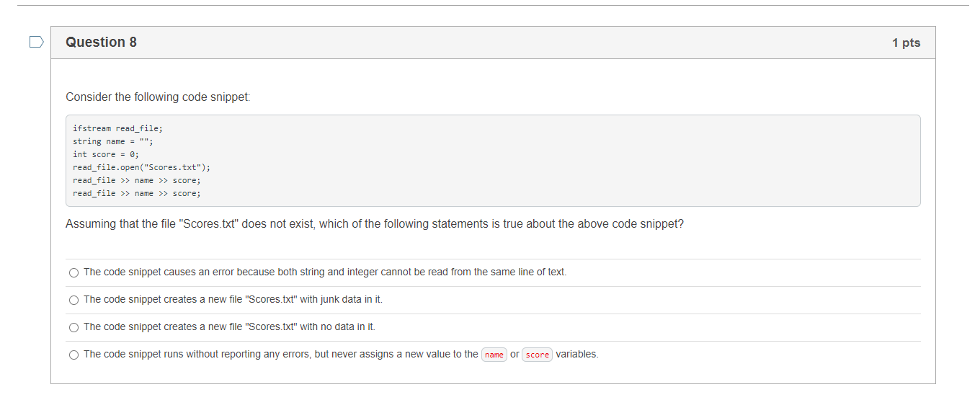Select the radio button for string and integer error
980x400 pixels.
click(73, 272)
